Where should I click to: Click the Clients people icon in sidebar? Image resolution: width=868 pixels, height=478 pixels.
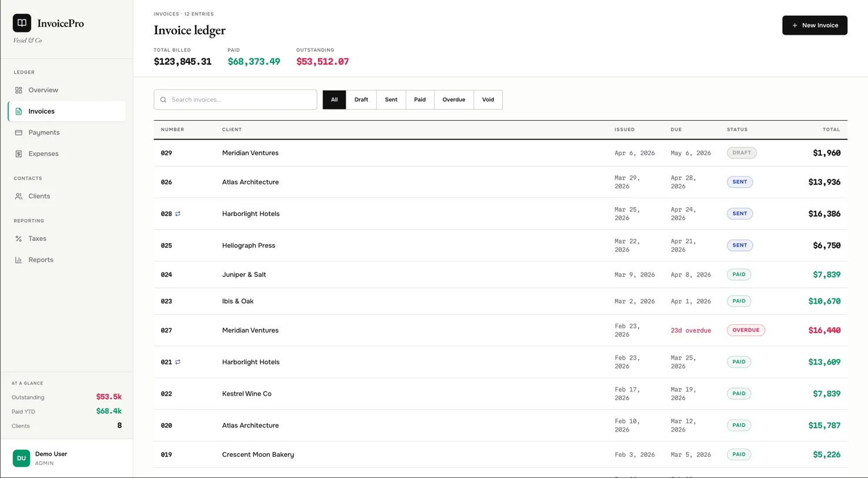tap(18, 196)
